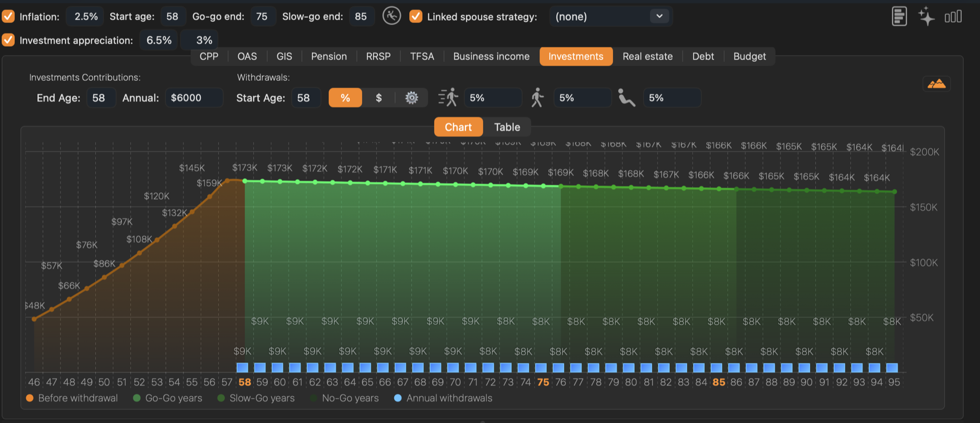Click the running person go-go icon
Screen dimensions: 980x423
click(448, 97)
